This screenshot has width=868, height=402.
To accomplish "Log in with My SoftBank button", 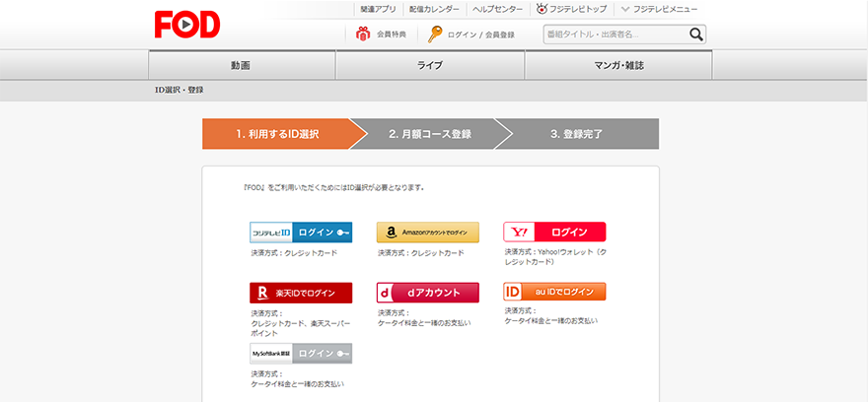I will (301, 354).
